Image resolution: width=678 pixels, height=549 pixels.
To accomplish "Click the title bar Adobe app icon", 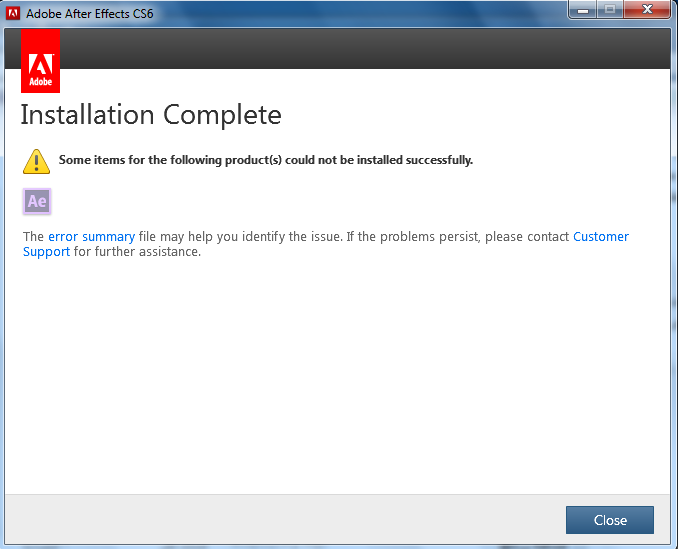I will click(13, 13).
